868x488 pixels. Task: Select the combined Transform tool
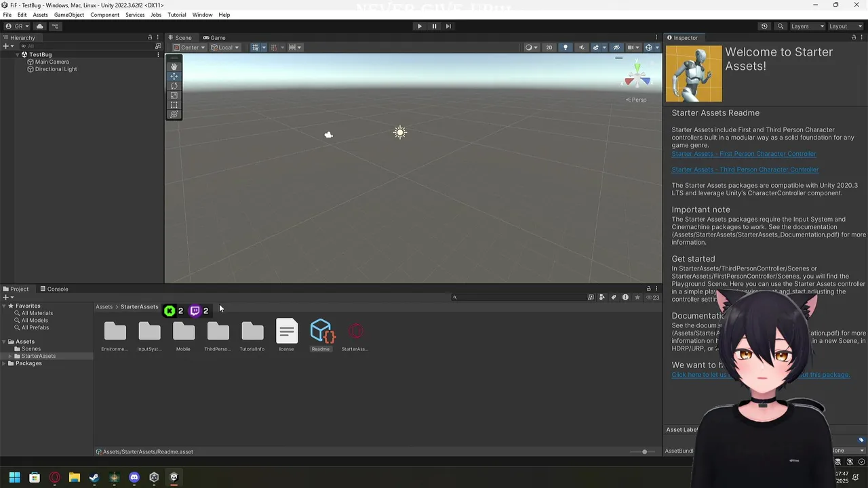(174, 115)
